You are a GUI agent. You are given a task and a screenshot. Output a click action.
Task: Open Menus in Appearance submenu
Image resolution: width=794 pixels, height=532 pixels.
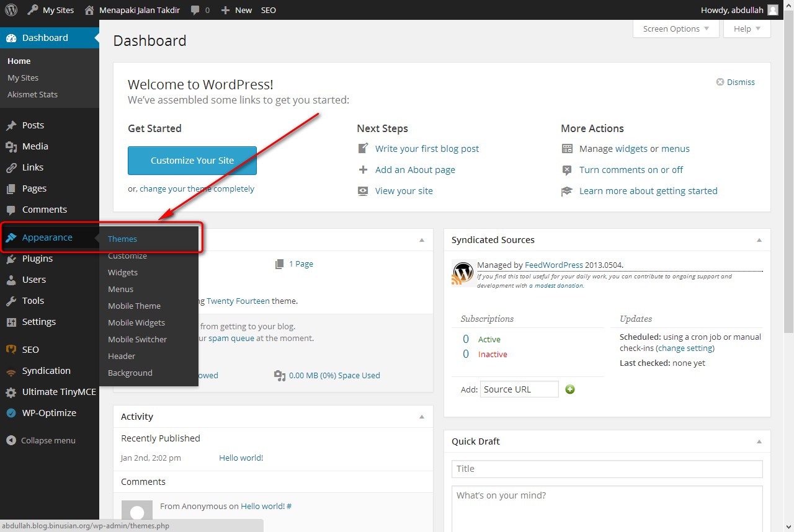[120, 289]
